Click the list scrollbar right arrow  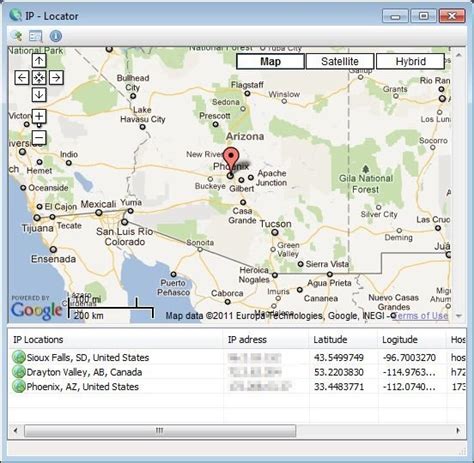click(x=459, y=430)
